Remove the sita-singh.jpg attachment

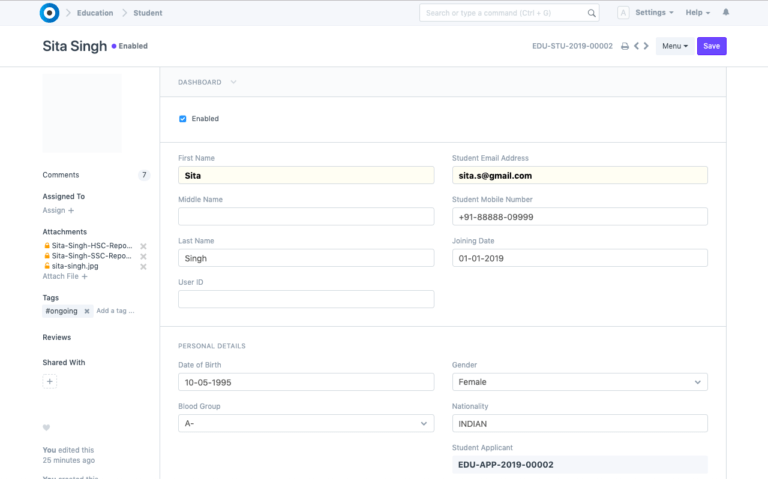tap(143, 267)
